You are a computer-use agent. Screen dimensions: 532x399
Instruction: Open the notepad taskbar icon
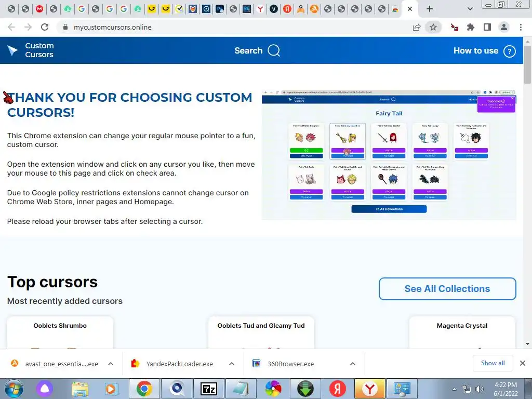(x=241, y=389)
